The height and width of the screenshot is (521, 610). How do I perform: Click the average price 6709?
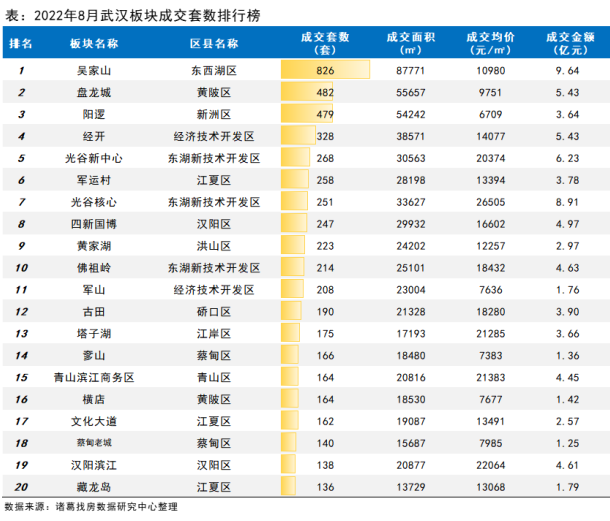[491, 114]
